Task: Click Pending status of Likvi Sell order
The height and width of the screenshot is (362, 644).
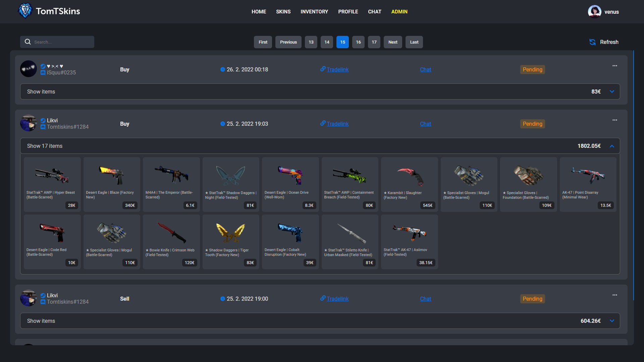Action: click(532, 299)
